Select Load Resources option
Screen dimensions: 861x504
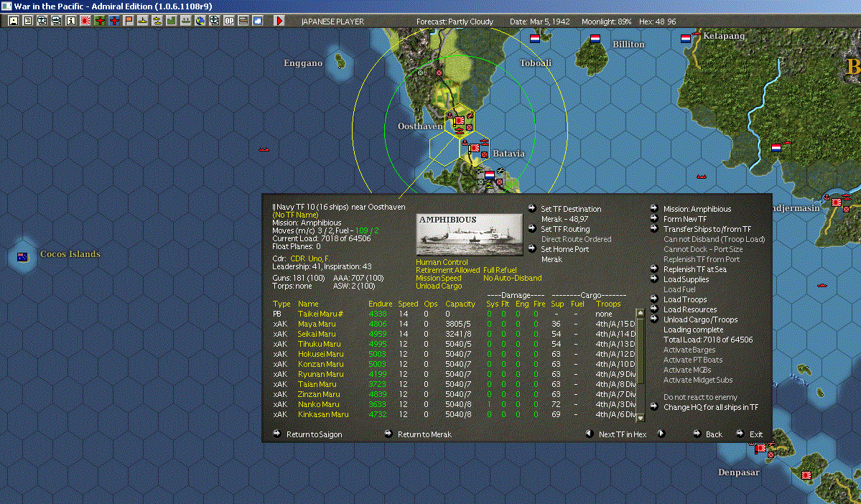pos(689,309)
